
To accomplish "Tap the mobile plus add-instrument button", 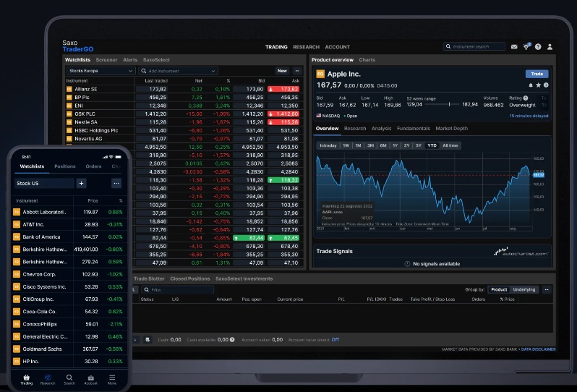I will [x=81, y=184].
